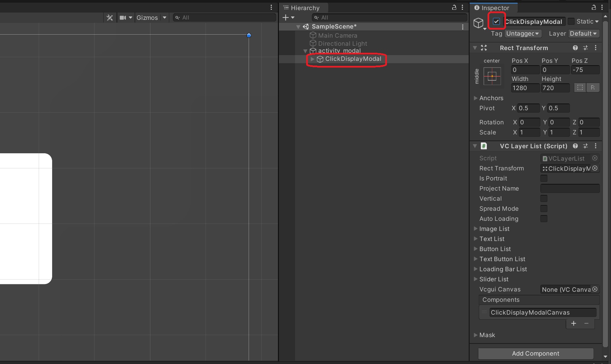Image resolution: width=611 pixels, height=364 pixels.
Task: Open VC Layer List preset settings icon
Action: pos(585,146)
